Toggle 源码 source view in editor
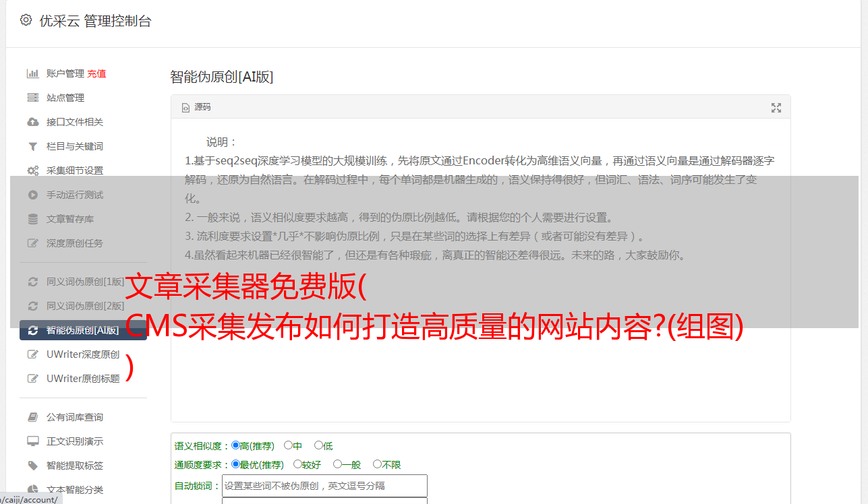Screen dimensions: 868x504 coord(196,107)
